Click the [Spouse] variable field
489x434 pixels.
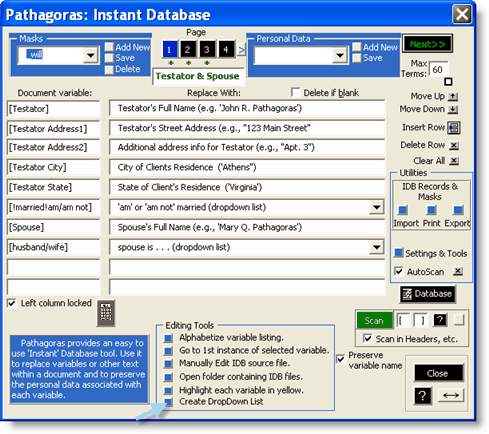53,227
